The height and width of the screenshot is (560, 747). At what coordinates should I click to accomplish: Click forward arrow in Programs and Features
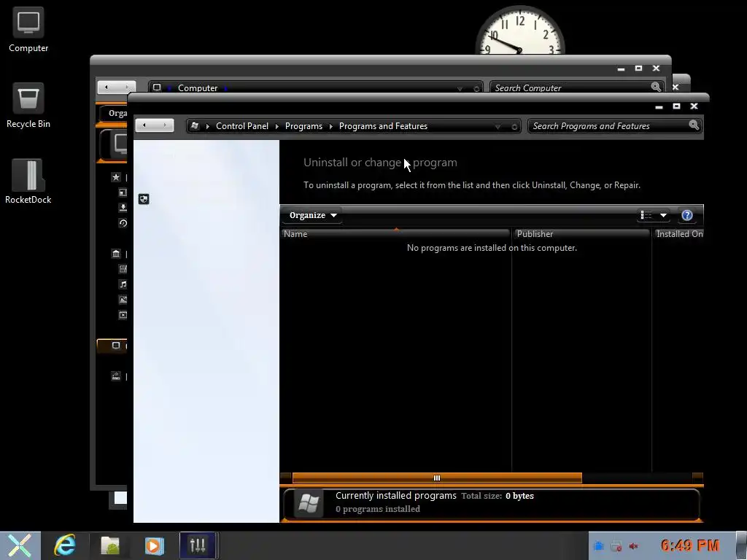pos(165,125)
